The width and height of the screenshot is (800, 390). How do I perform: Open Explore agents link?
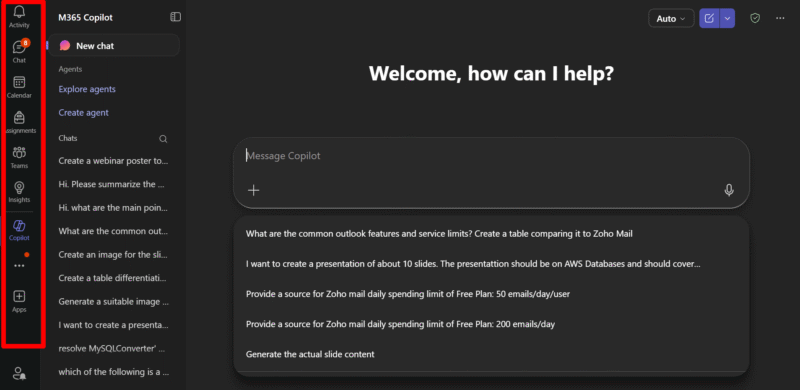click(87, 89)
